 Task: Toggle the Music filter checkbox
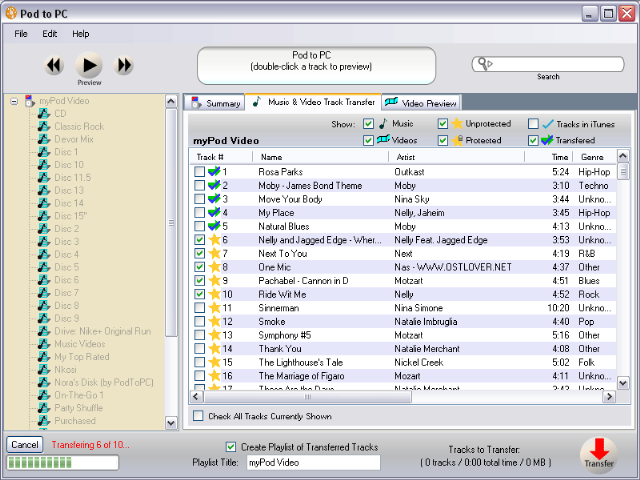tap(368, 123)
